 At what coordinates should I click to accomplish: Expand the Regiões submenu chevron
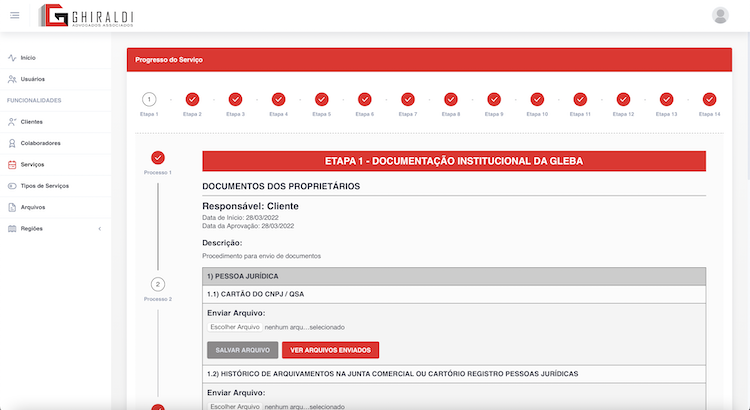click(100, 229)
